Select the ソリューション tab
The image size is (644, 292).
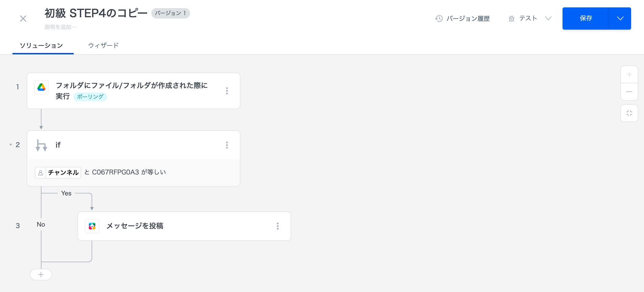pyautogui.click(x=41, y=45)
